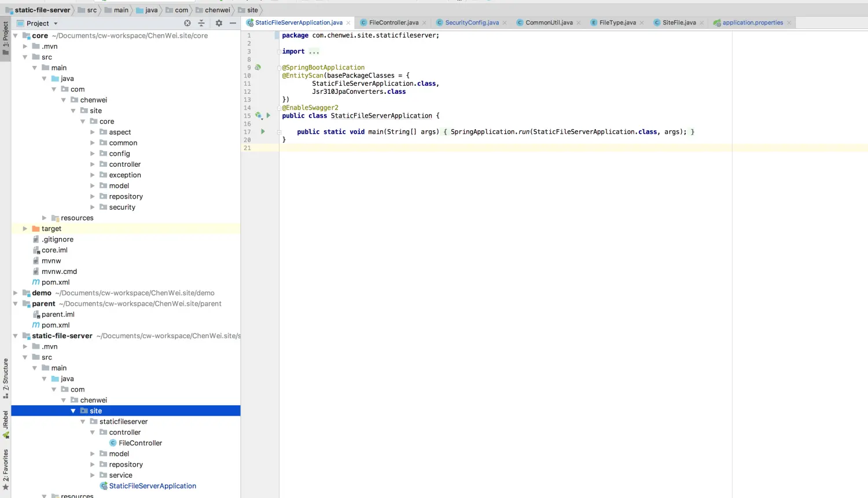
Task: Expand the aspect package
Action: click(x=93, y=132)
